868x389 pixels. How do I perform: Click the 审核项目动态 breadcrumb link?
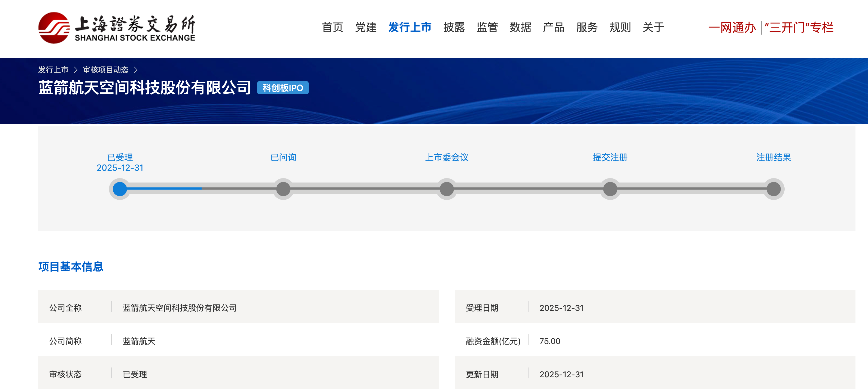click(x=106, y=70)
